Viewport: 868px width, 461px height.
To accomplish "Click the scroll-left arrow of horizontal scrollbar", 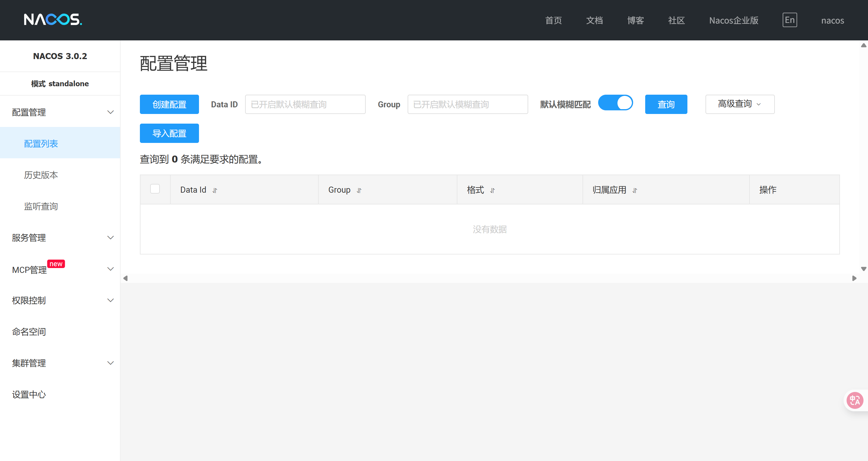I will pos(125,278).
